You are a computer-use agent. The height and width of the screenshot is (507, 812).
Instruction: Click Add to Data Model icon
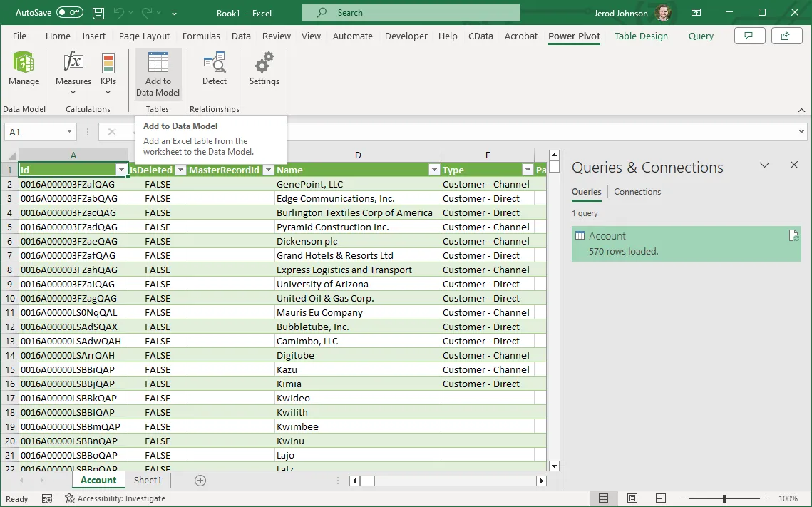point(158,64)
